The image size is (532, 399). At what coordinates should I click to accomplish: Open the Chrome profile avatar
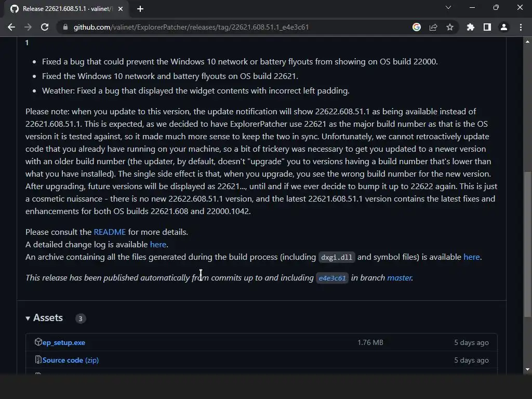[504, 27]
